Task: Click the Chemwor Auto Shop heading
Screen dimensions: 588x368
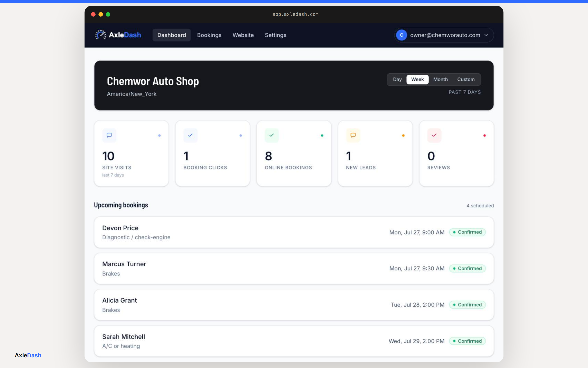Action: pos(153,81)
